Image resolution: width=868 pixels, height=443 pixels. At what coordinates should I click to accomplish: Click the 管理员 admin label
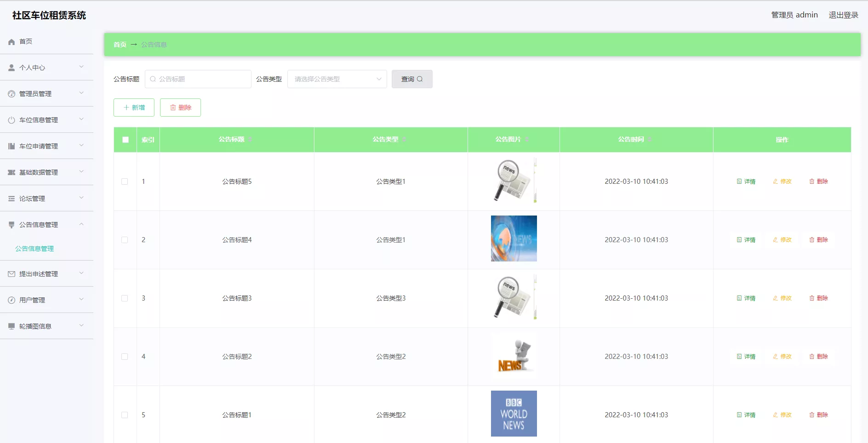click(794, 15)
